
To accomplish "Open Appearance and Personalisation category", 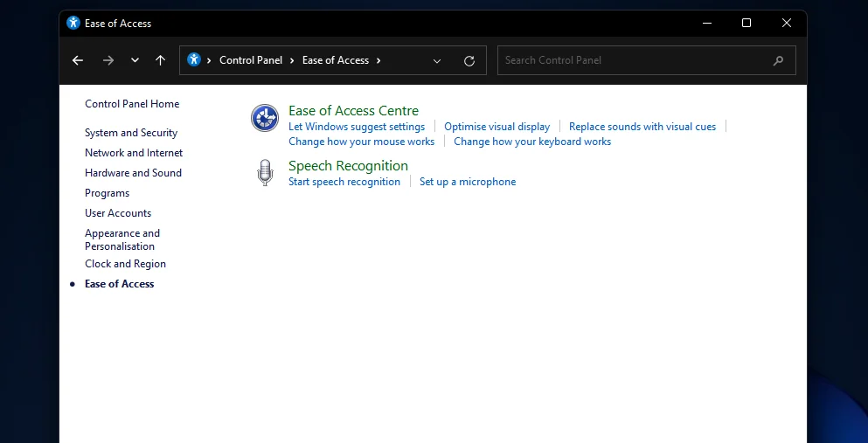I will (x=122, y=239).
